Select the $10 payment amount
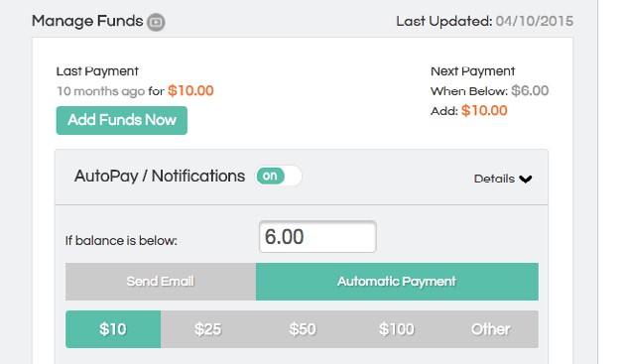The image size is (625, 364). point(113,329)
